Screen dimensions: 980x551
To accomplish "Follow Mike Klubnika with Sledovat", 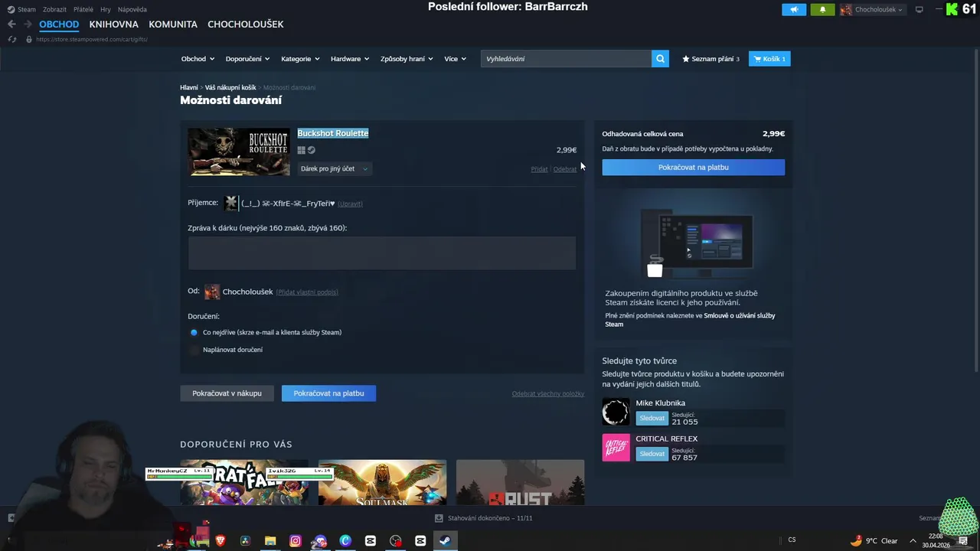I will click(652, 419).
